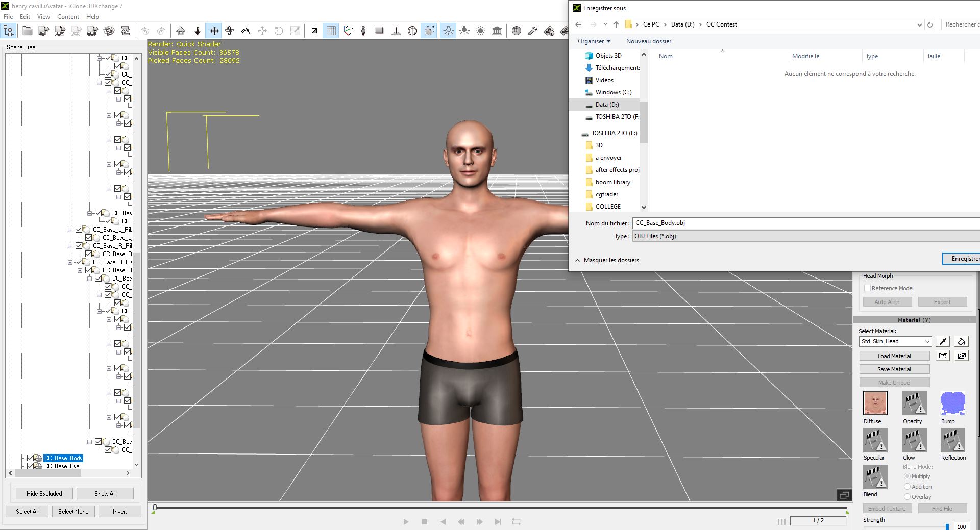This screenshot has height=530, width=980.
Task: Click the timeline scrubber start handle
Action: 155,508
